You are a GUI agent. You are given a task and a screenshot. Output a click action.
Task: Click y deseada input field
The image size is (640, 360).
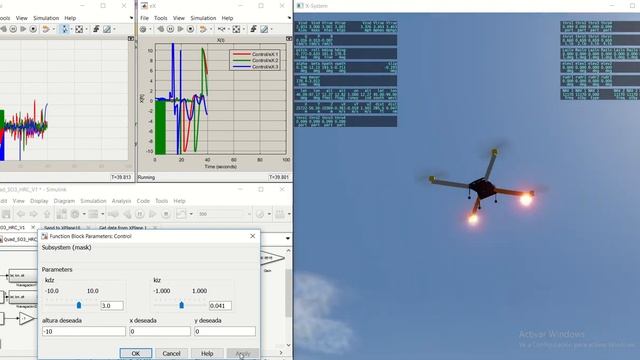tap(225, 331)
